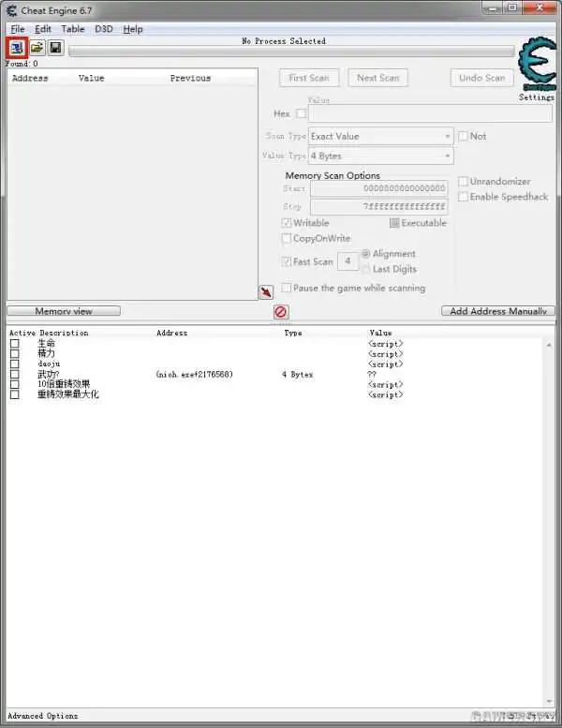Click the red clear list icon
This screenshot has width=562, height=728.
point(280,311)
